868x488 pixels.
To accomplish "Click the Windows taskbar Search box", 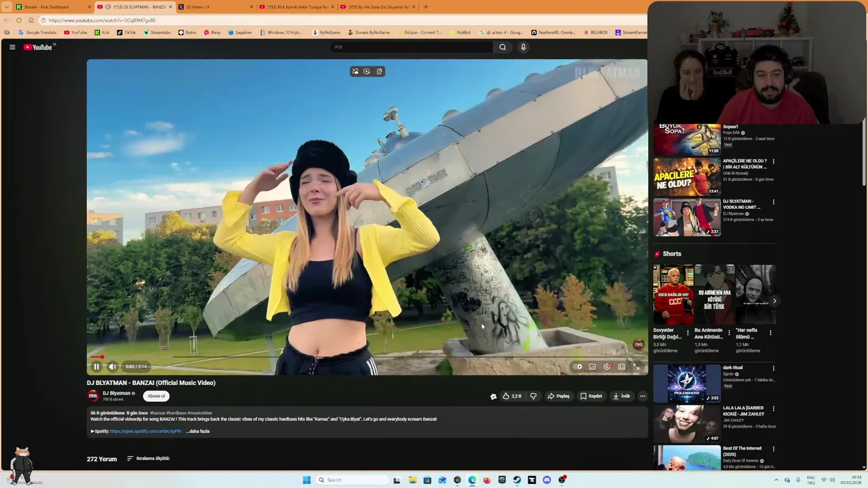I will 351,480.
